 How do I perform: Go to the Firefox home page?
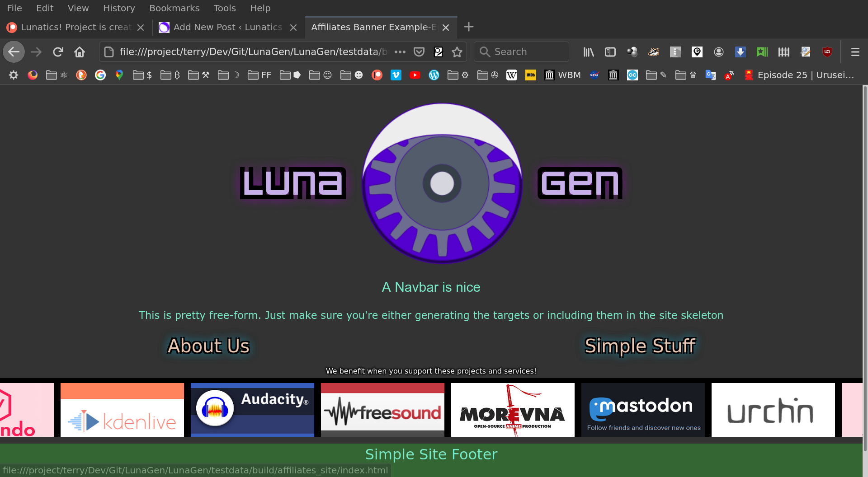click(x=80, y=52)
